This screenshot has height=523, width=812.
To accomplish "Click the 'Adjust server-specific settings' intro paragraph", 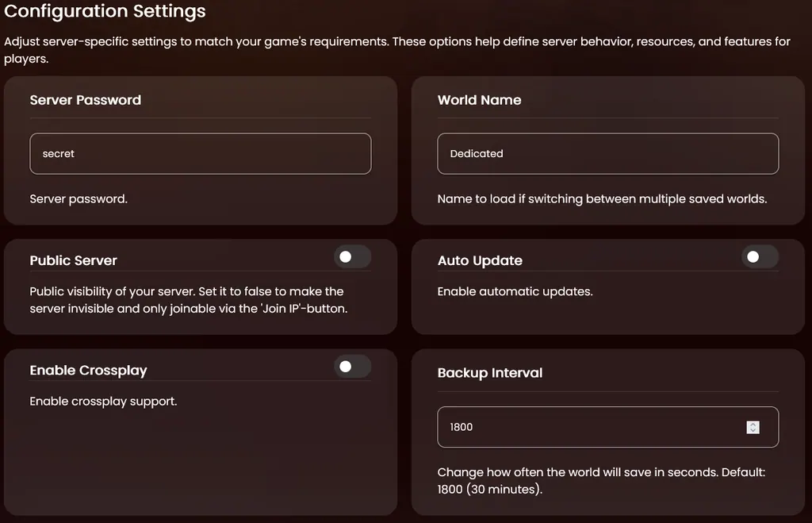I will (397, 50).
